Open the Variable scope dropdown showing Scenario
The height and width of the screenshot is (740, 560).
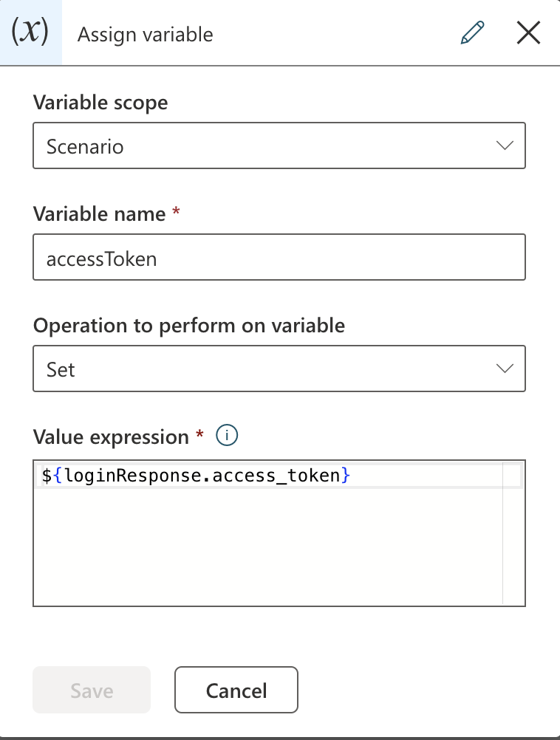(279, 145)
